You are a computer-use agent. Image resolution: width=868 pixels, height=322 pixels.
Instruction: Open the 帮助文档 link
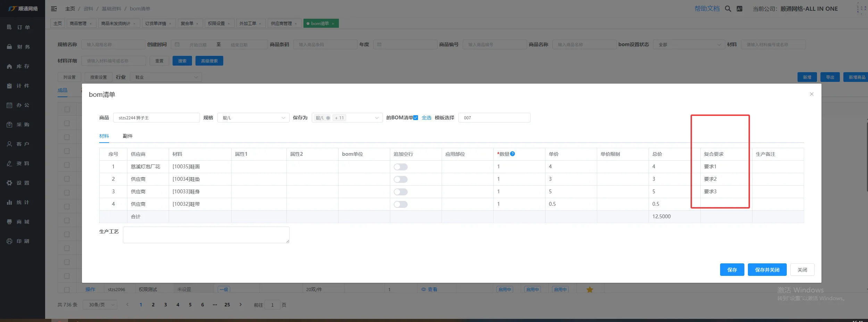click(x=707, y=9)
